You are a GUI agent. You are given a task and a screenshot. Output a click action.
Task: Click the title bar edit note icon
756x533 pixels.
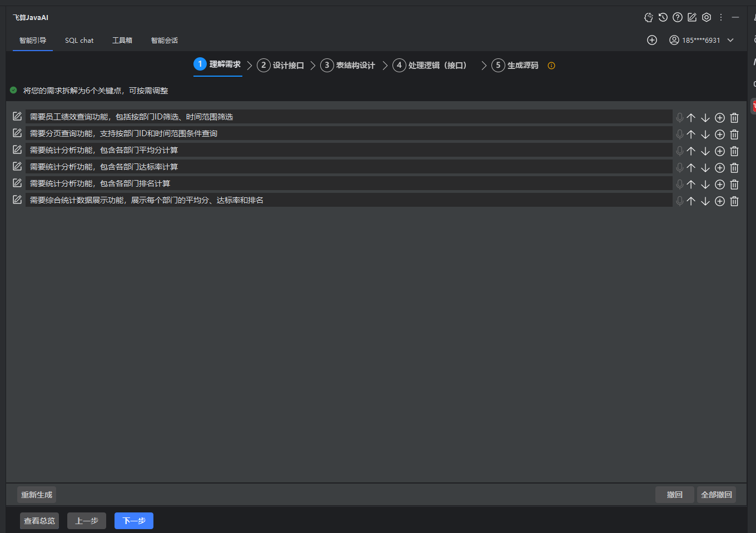click(x=692, y=17)
